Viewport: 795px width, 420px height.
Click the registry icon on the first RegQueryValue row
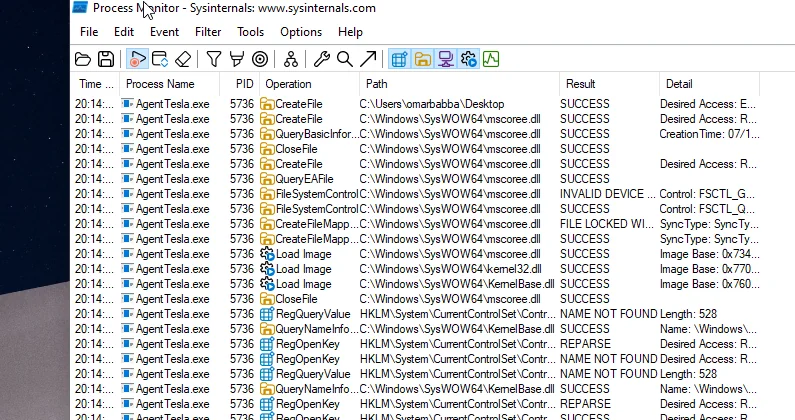pyautogui.click(x=267, y=314)
